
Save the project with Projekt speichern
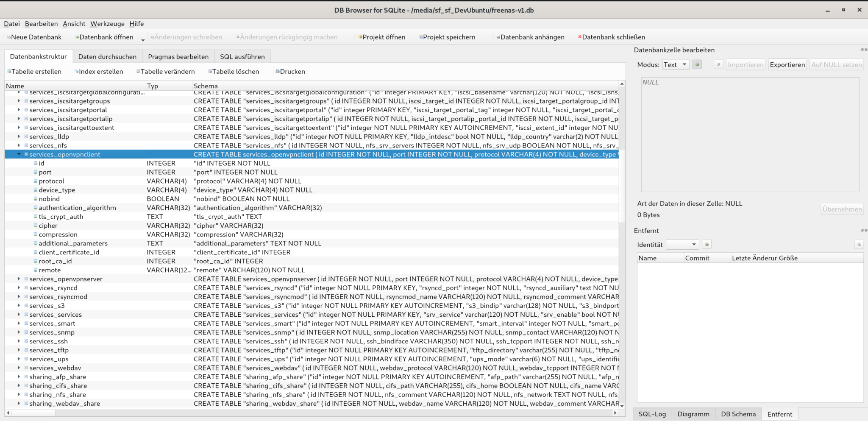click(448, 37)
